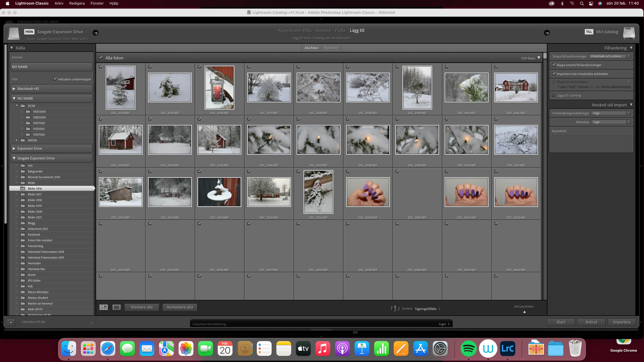The height and width of the screenshot is (362, 644).
Task: Open the Bilder 2017 folder
Action: 35,194
